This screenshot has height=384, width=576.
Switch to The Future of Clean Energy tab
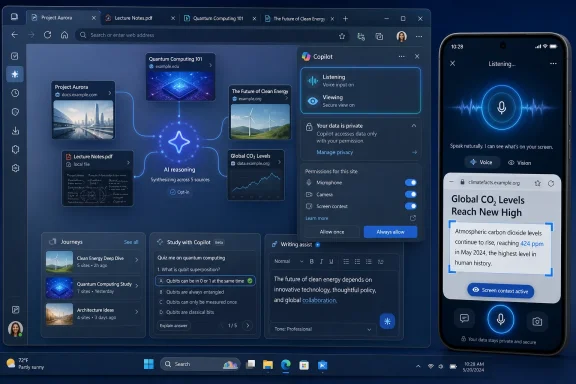coord(299,18)
